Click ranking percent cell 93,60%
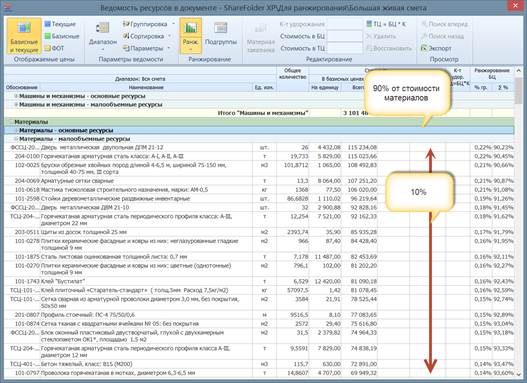 [x=503, y=373]
